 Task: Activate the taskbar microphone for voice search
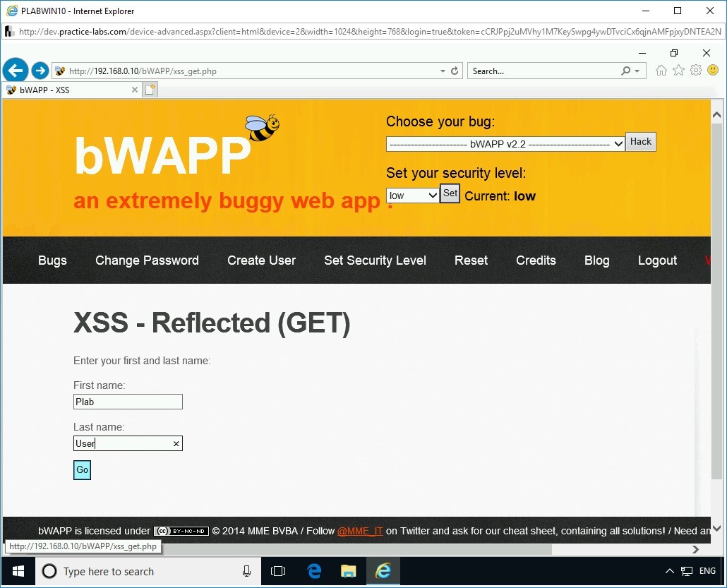pyautogui.click(x=246, y=571)
